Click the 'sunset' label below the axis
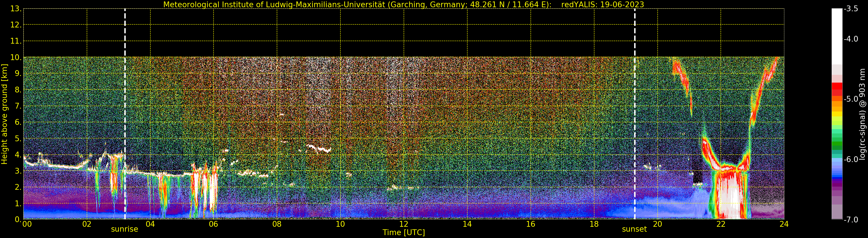The width and height of the screenshot is (868, 238). coord(634,229)
